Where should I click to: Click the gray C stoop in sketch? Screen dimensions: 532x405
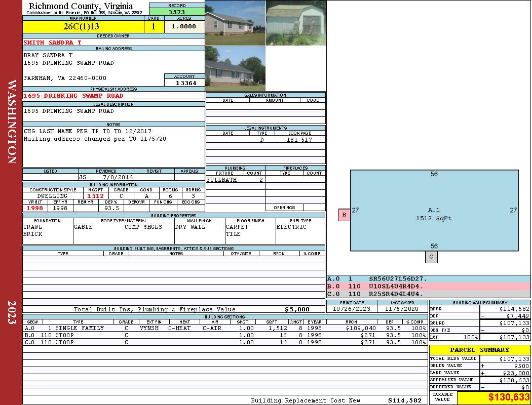click(x=431, y=257)
